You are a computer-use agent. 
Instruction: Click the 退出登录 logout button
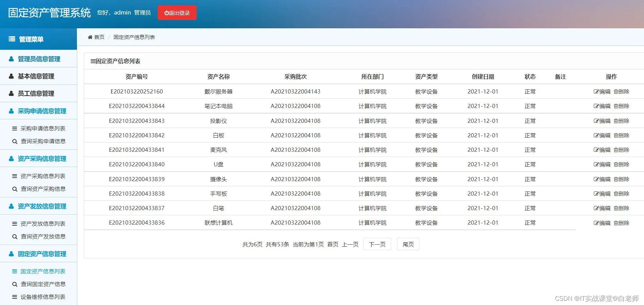(177, 13)
